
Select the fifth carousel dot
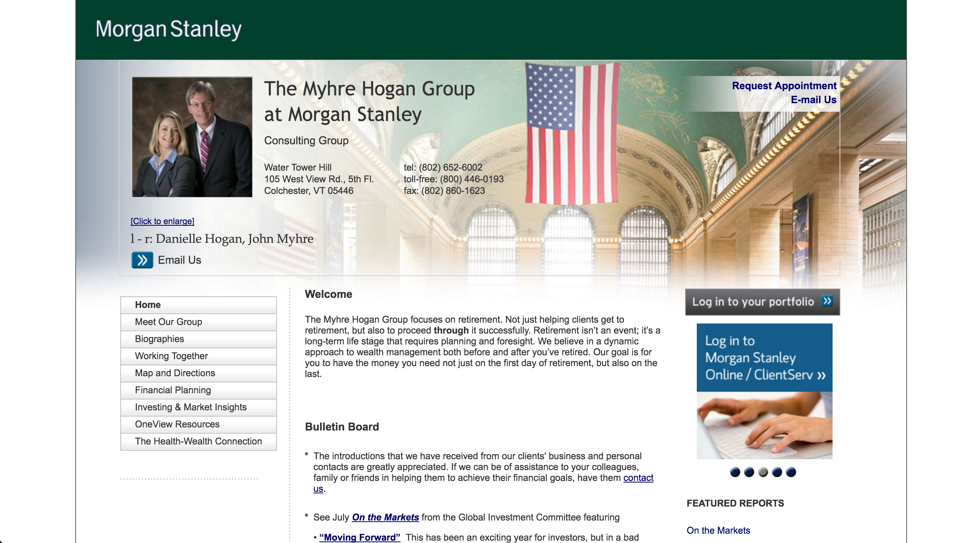tap(791, 472)
